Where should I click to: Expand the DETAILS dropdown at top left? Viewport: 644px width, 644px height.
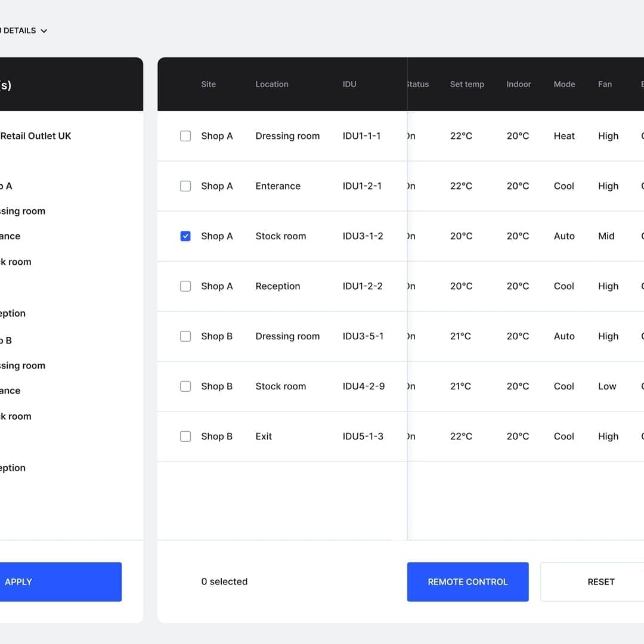[x=24, y=30]
